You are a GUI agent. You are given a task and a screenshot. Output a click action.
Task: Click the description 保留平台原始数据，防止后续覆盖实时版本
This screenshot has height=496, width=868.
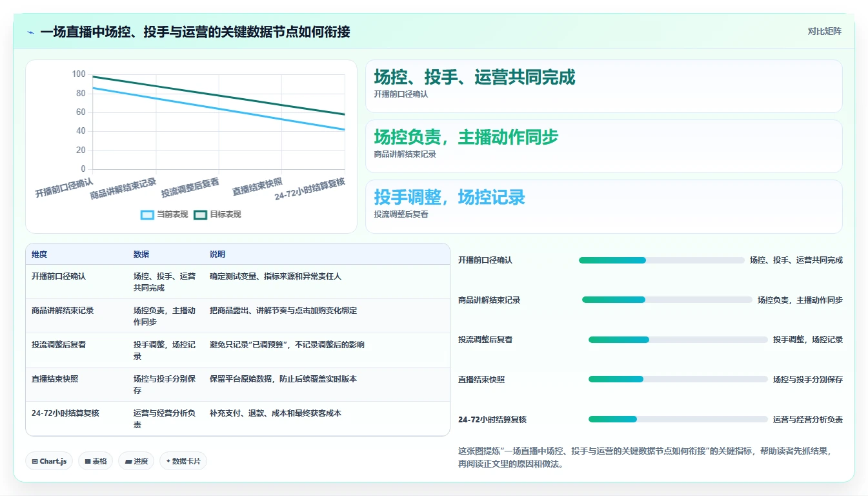point(283,379)
